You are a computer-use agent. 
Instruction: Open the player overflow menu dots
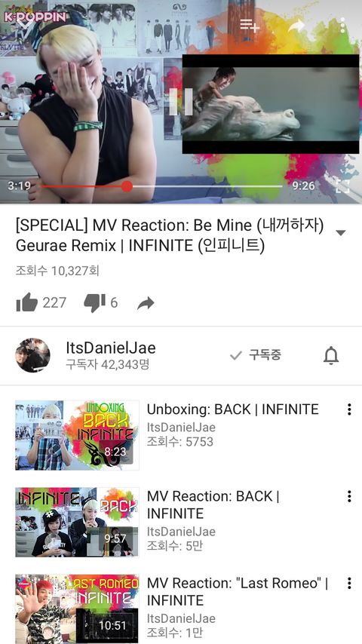[x=342, y=26]
